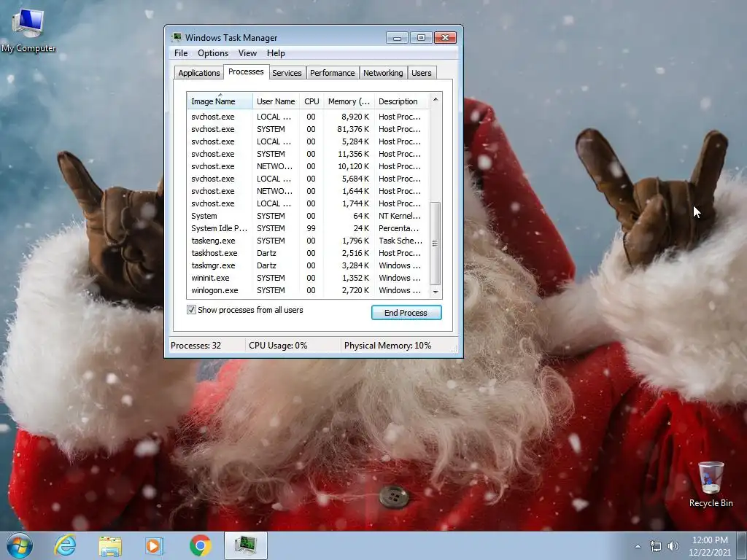Select the taskeng.exe process row
747x560 pixels.
(x=308, y=241)
